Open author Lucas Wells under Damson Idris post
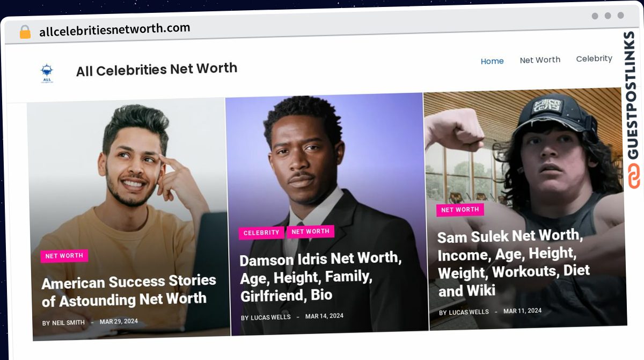Image resolution: width=644 pixels, height=360 pixels. pos(270,318)
